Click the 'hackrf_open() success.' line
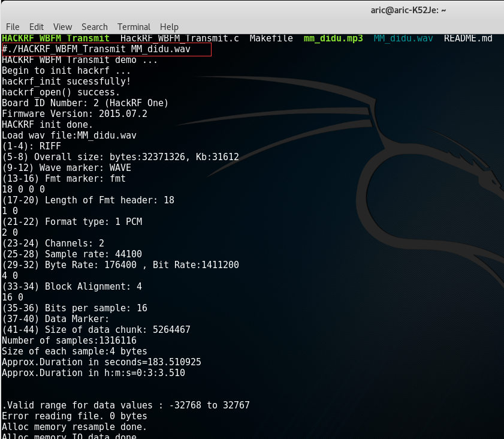The width and height of the screenshot is (504, 439). pos(61,92)
